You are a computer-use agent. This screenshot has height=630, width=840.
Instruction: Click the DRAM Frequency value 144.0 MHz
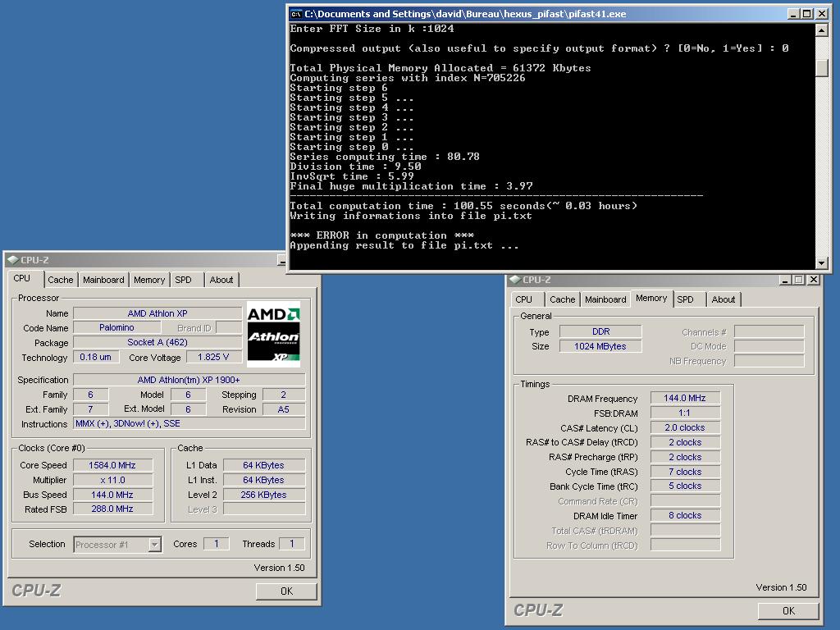coord(685,398)
